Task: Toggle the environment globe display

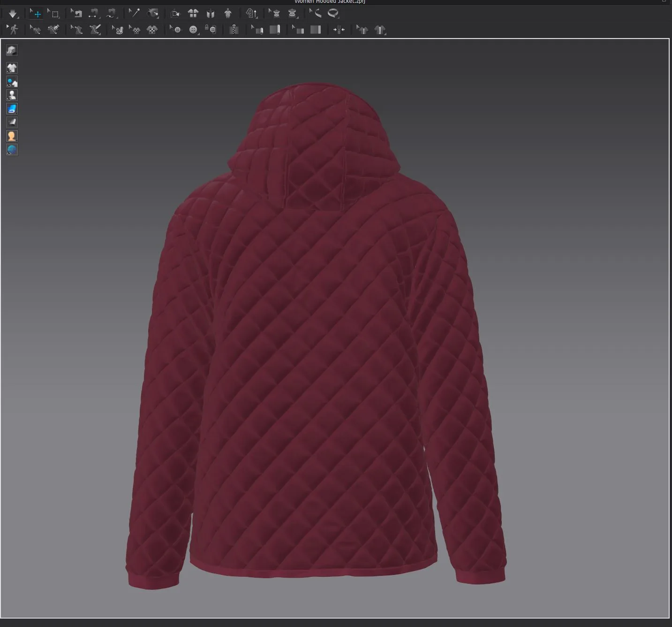Action: click(12, 149)
